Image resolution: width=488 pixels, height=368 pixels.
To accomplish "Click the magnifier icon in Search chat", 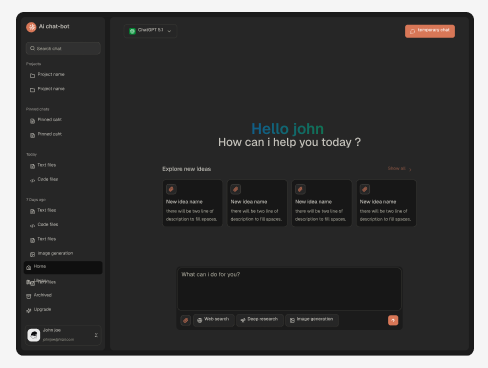I will point(32,48).
